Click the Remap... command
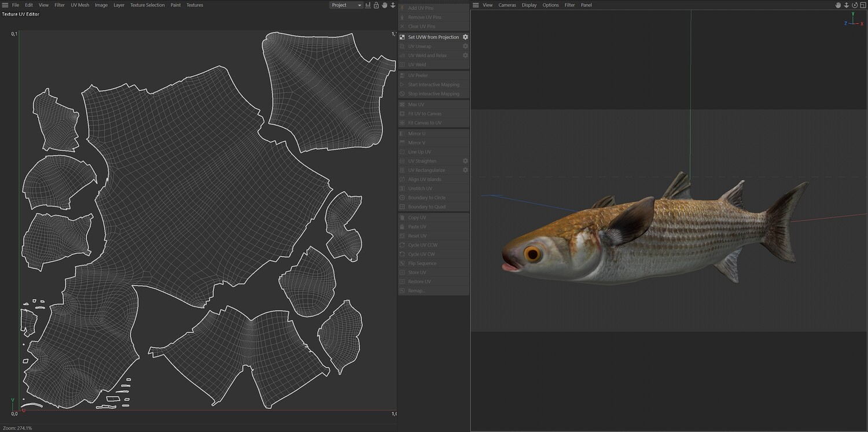This screenshot has height=432, width=868. click(433, 291)
